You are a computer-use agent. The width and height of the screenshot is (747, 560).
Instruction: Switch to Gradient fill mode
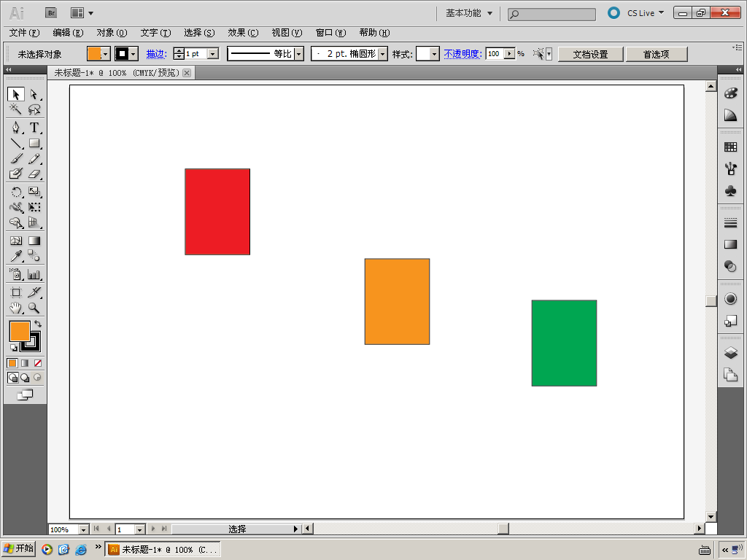tap(25, 363)
